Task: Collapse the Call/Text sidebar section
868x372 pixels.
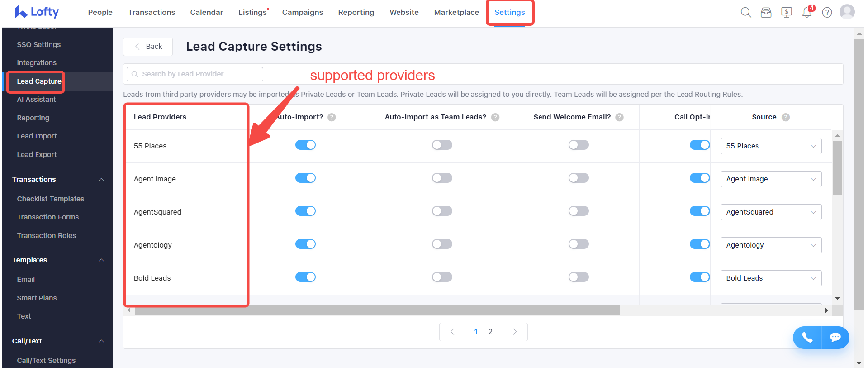Action: pyautogui.click(x=101, y=341)
